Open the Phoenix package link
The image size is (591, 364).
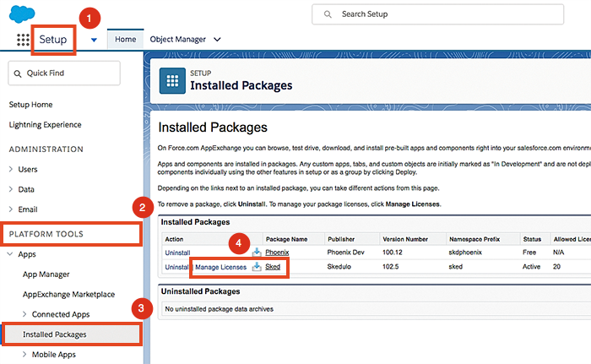pos(277,253)
